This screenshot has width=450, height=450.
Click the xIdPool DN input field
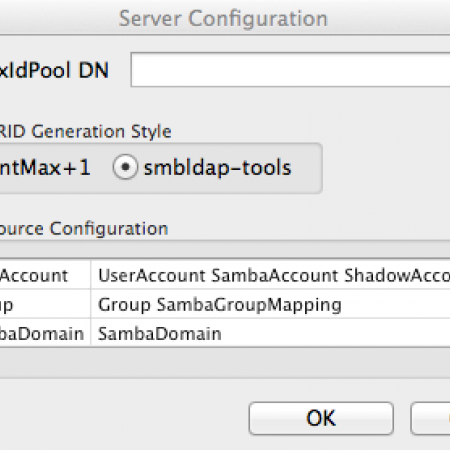click(290, 70)
